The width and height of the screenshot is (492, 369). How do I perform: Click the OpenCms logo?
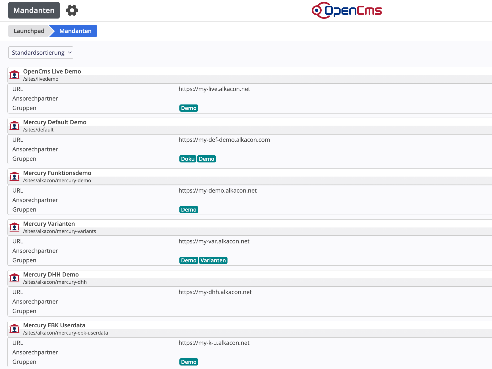click(347, 10)
